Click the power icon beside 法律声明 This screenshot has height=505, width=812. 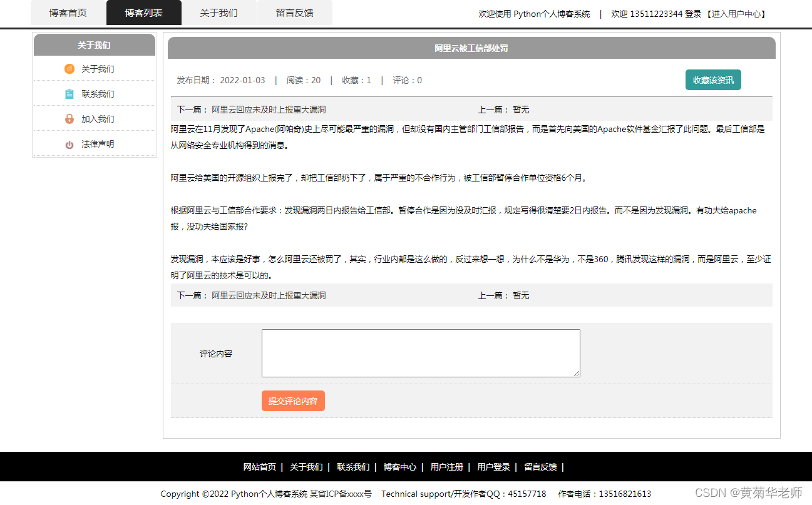click(x=69, y=143)
